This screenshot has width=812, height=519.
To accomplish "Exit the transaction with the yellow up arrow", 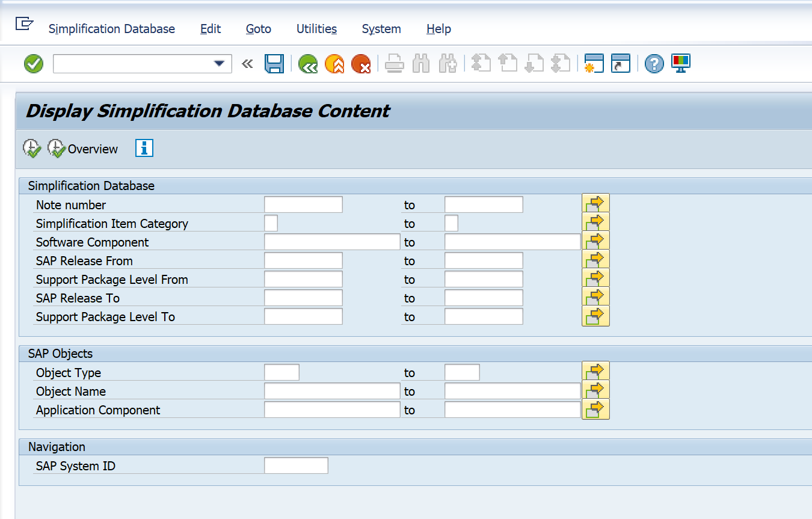I will tap(334, 63).
